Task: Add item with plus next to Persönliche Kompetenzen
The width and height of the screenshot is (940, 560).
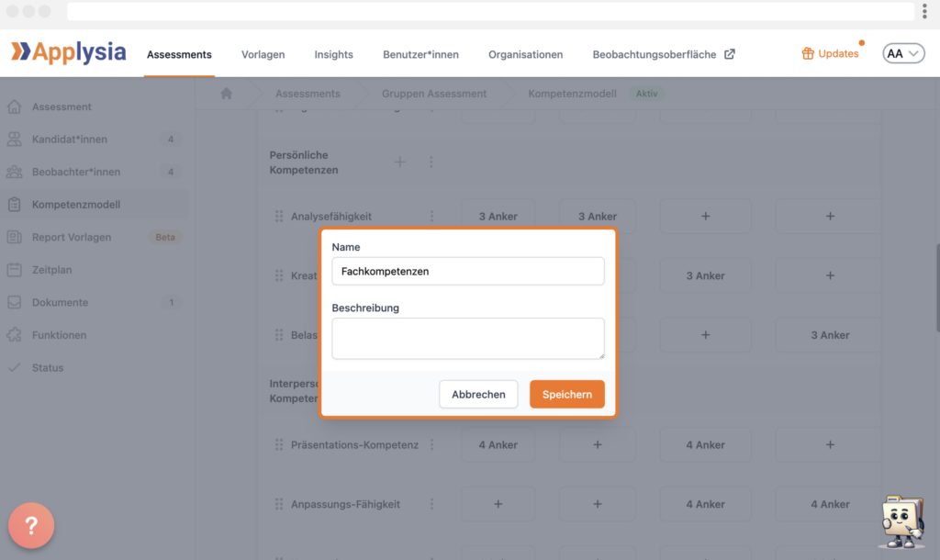Action: coord(400,162)
